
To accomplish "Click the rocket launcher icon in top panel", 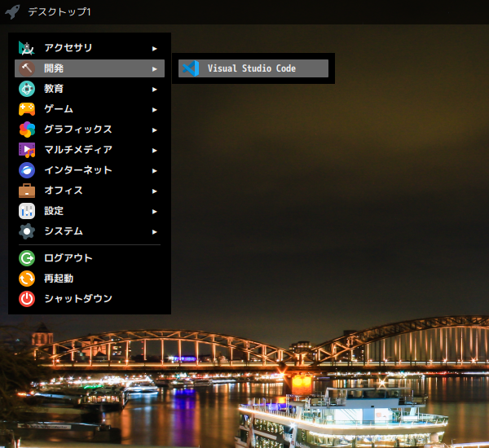I will click(12, 12).
